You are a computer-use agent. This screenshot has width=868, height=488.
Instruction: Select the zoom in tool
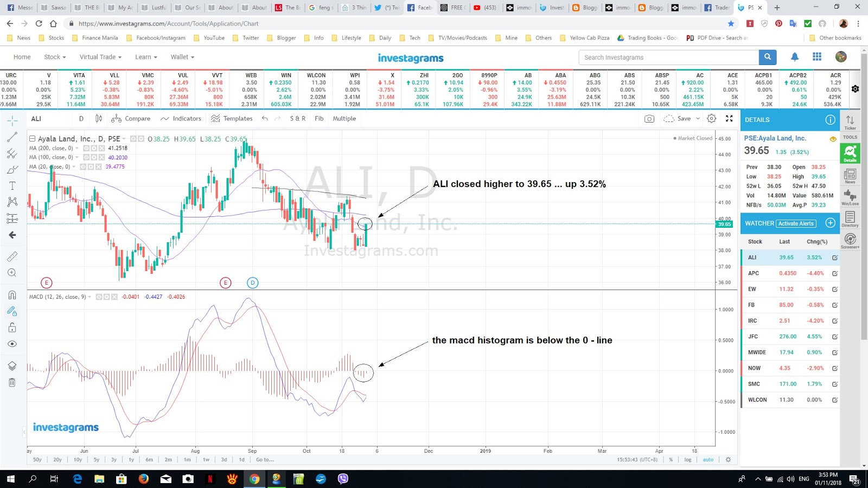(12, 273)
